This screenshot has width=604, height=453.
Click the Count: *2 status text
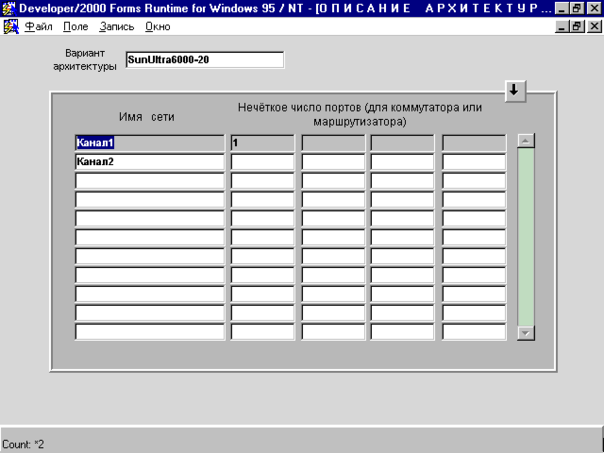(23, 445)
